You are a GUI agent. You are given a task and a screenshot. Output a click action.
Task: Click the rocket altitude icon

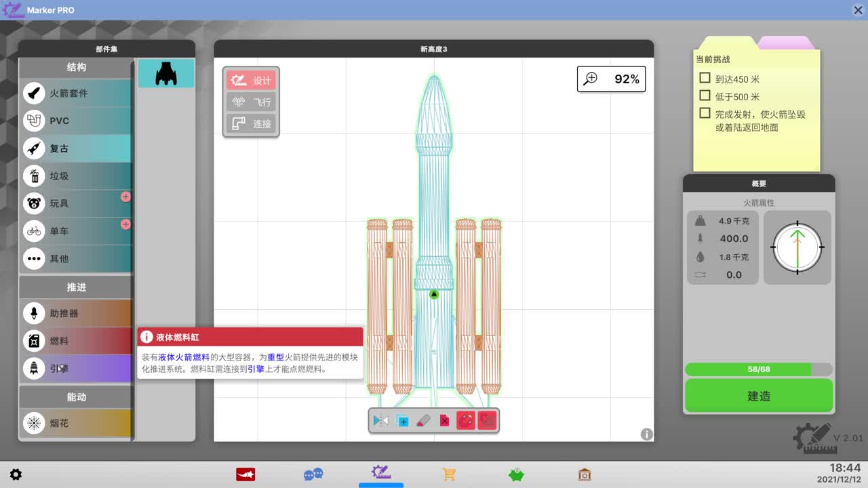700,239
